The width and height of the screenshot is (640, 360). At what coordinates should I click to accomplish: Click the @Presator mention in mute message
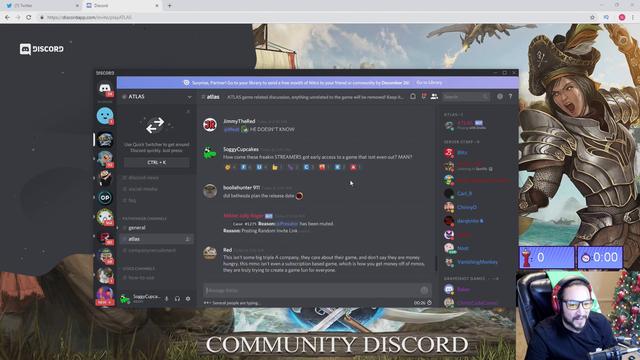coord(287,224)
